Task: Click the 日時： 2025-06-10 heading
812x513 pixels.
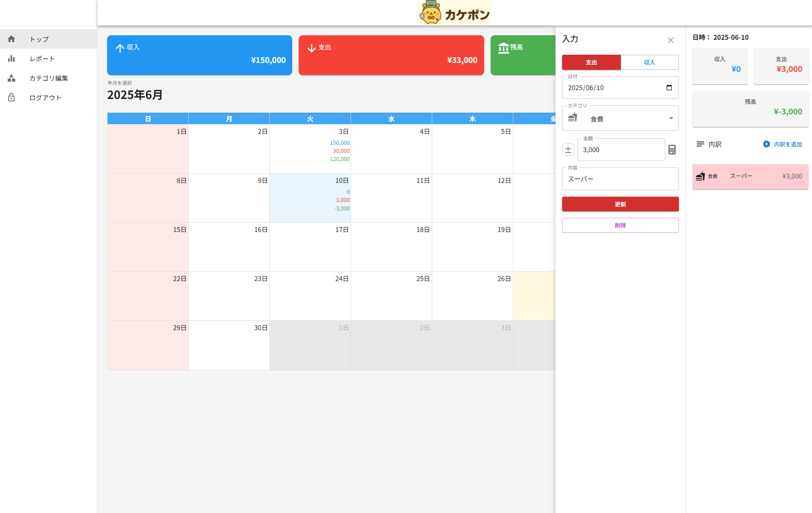Action: tap(720, 37)
